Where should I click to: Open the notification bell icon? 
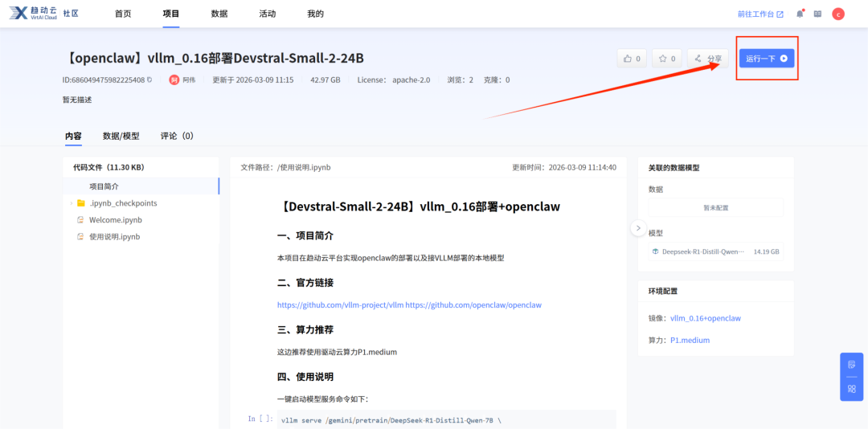[800, 14]
